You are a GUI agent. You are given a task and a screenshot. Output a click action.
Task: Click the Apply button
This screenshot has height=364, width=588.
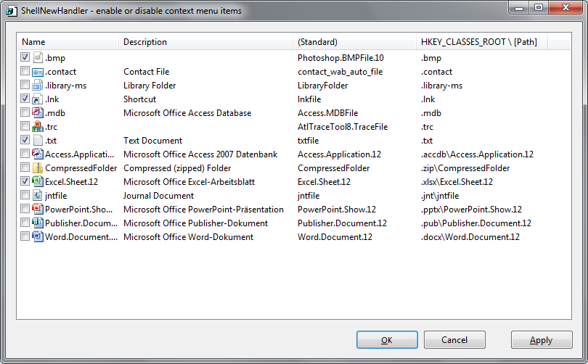click(541, 340)
